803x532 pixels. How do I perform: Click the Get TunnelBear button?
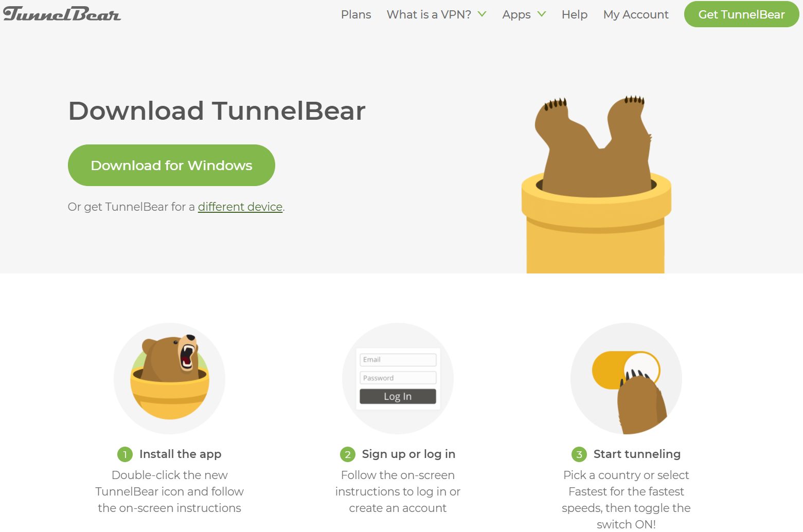tap(741, 14)
